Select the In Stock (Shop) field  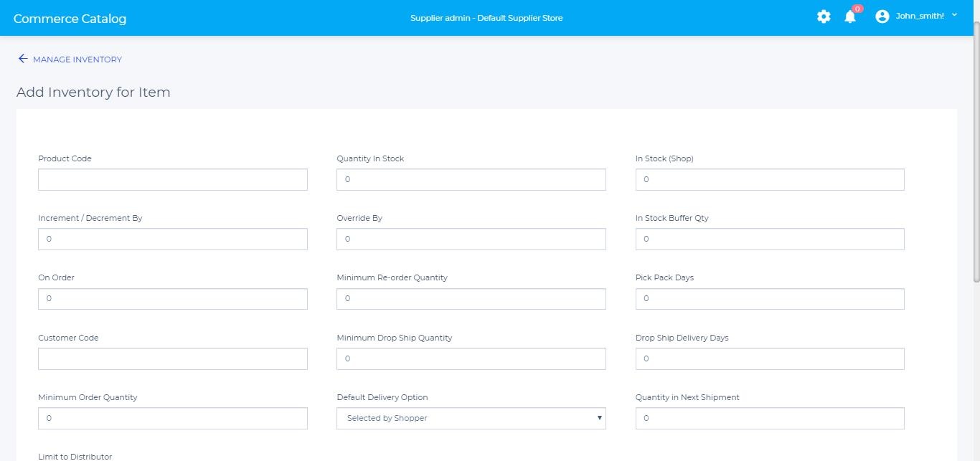[x=770, y=179]
